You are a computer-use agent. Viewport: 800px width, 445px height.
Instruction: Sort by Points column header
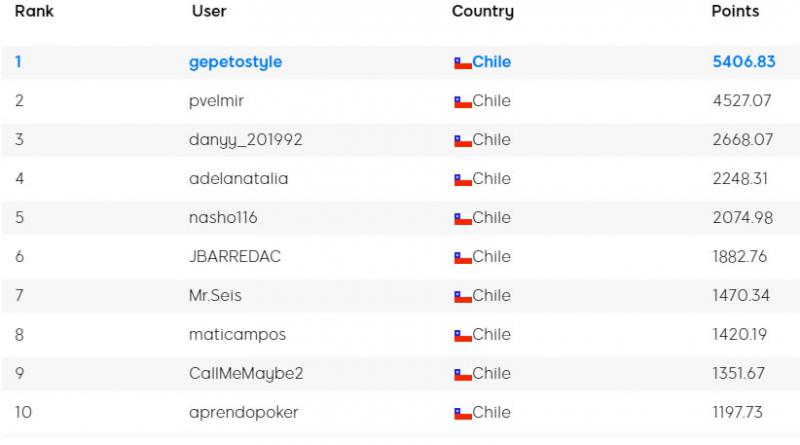coord(735,12)
